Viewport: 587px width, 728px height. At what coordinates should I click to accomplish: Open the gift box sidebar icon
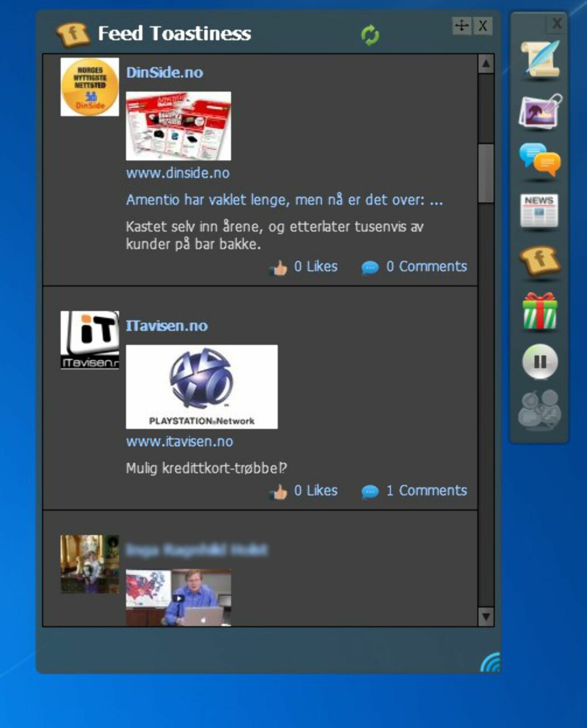540,312
